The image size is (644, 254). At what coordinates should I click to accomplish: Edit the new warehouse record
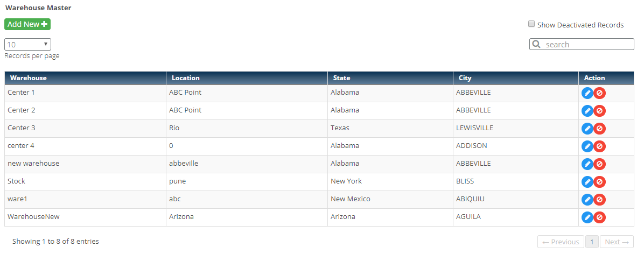(587, 164)
